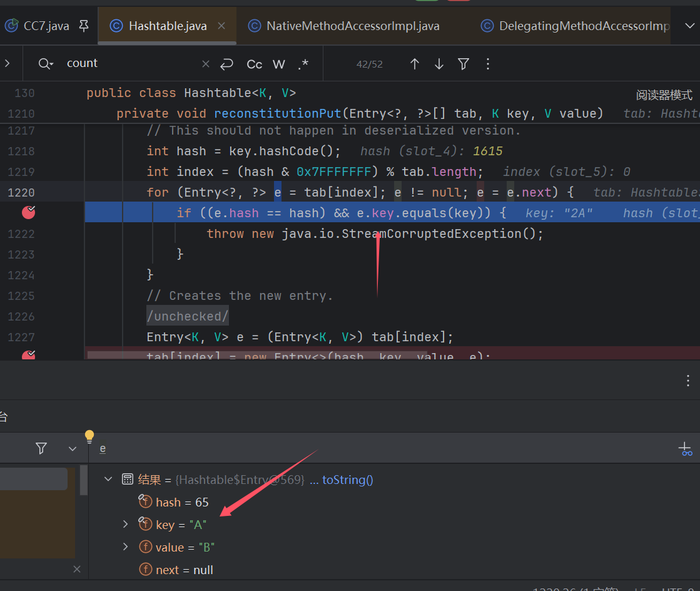Image resolution: width=700 pixels, height=591 pixels.
Task: Toggle the breakpoint on the highlighted if line
Action: (x=29, y=213)
